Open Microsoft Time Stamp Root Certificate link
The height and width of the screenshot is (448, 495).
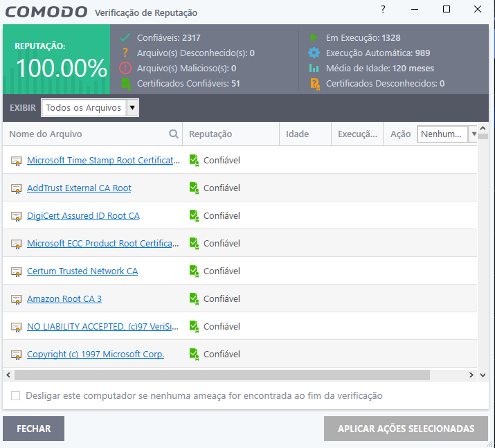pos(103,161)
